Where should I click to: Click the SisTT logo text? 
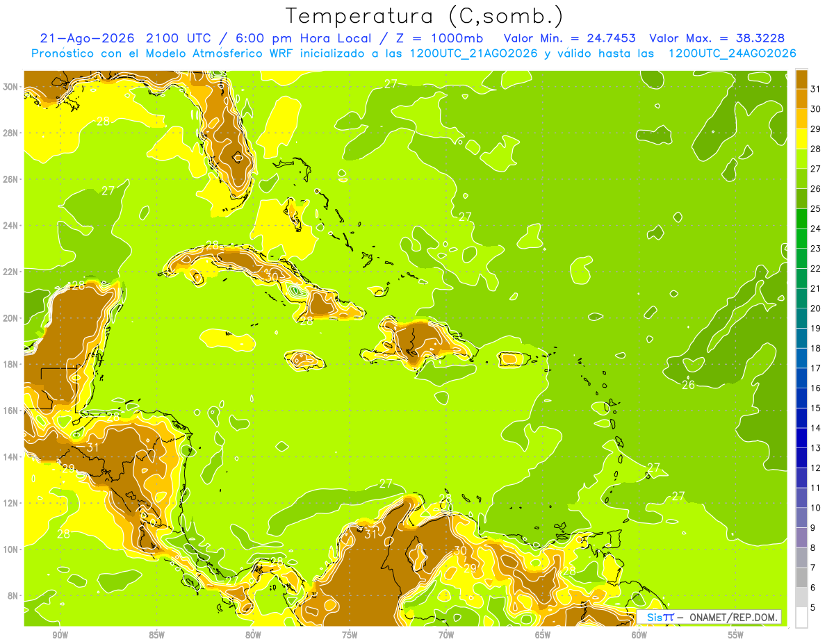click(x=660, y=617)
